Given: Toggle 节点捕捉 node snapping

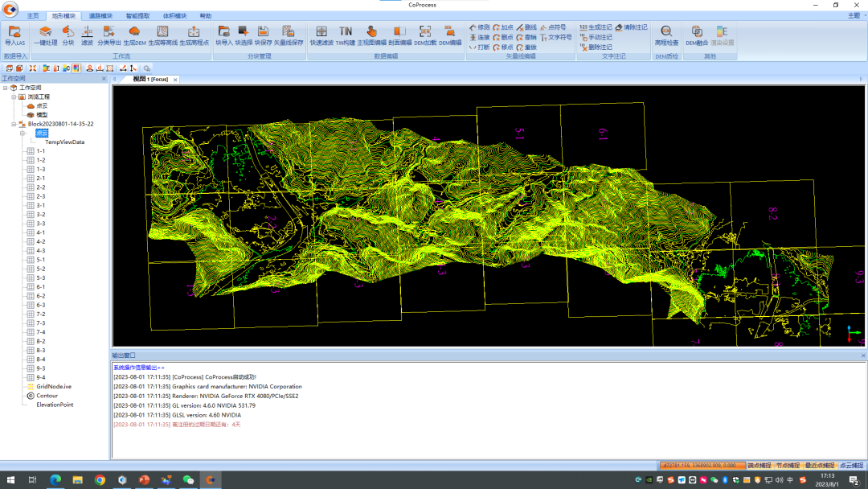Looking at the screenshot, I should coord(788,466).
